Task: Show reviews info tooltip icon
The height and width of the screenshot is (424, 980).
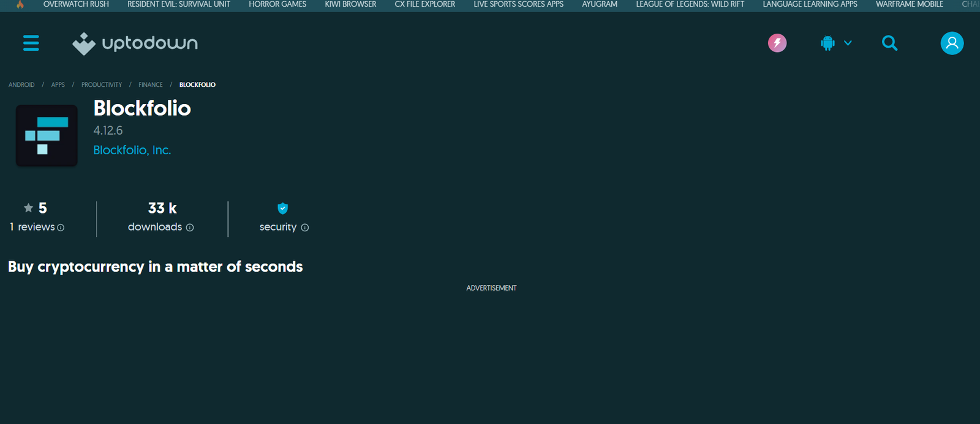Action: click(61, 228)
